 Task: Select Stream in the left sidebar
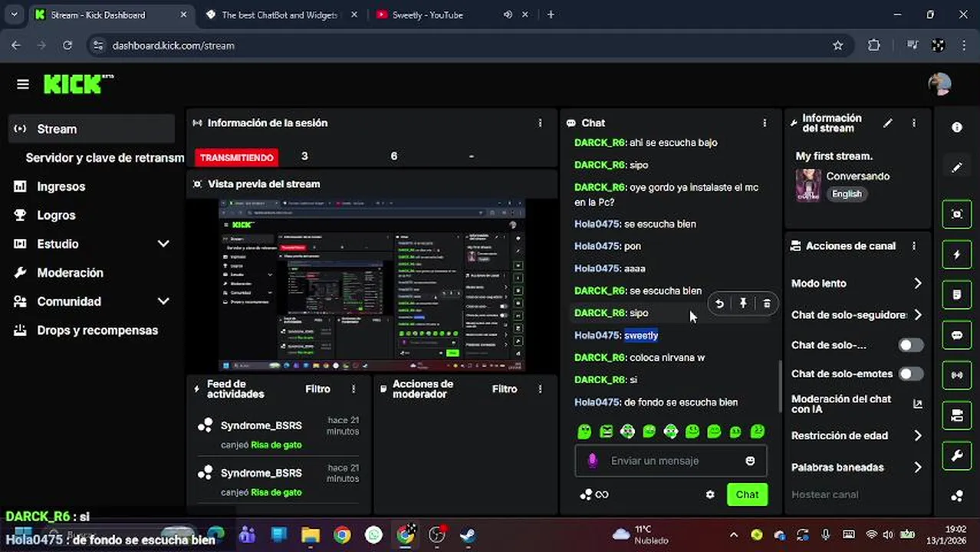tap(92, 129)
